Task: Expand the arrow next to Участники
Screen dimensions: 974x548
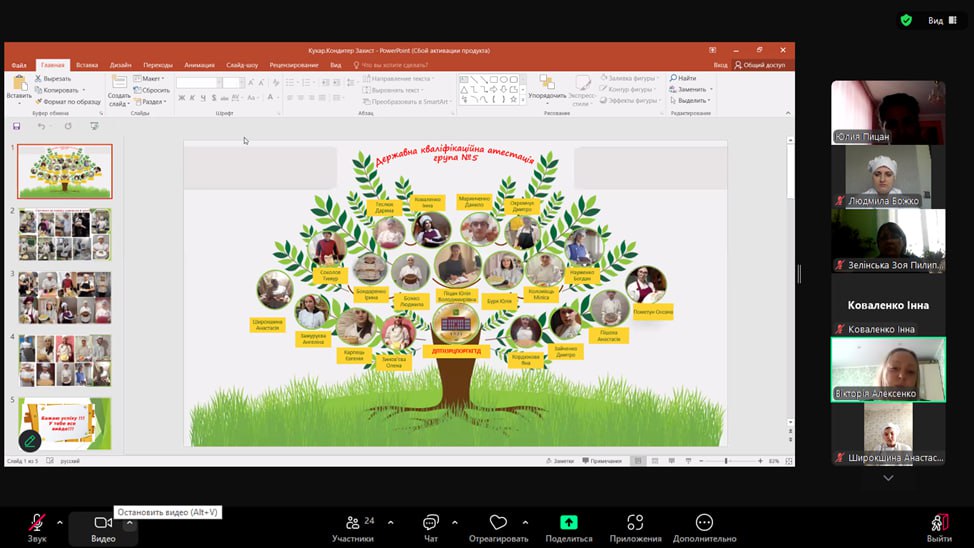Action: 390,522
